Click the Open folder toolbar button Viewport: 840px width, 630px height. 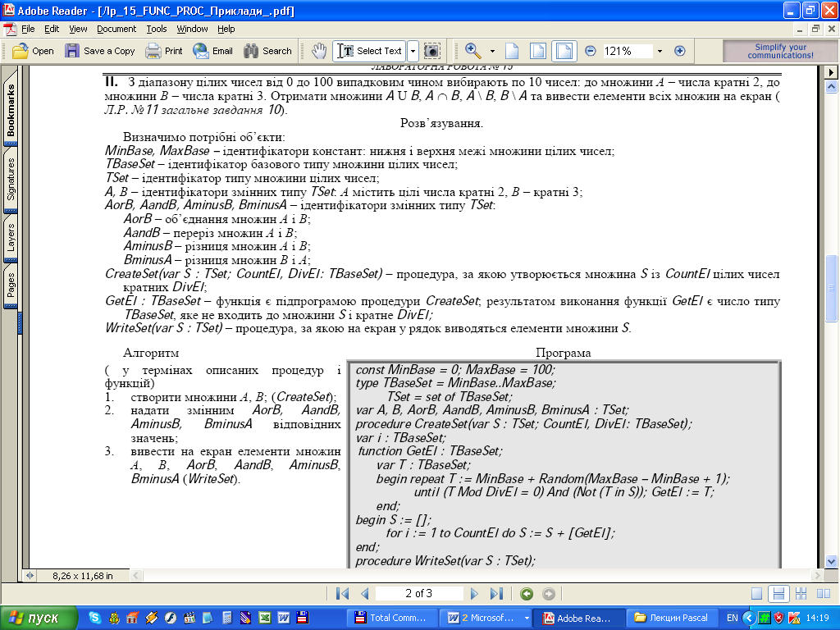[x=33, y=51]
